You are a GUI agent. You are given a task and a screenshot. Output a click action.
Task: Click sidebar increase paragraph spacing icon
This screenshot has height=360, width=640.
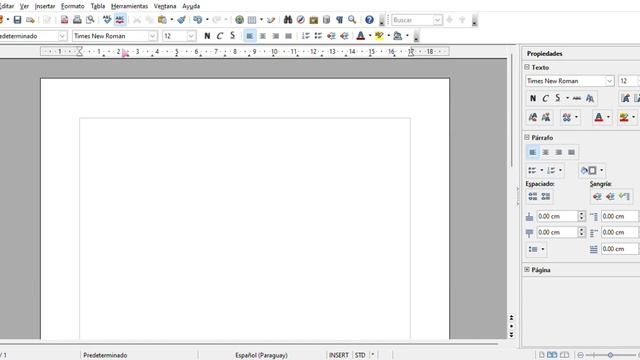click(x=533, y=197)
